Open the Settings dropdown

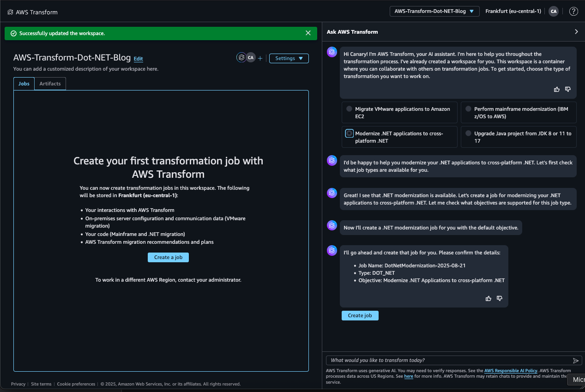pos(289,58)
